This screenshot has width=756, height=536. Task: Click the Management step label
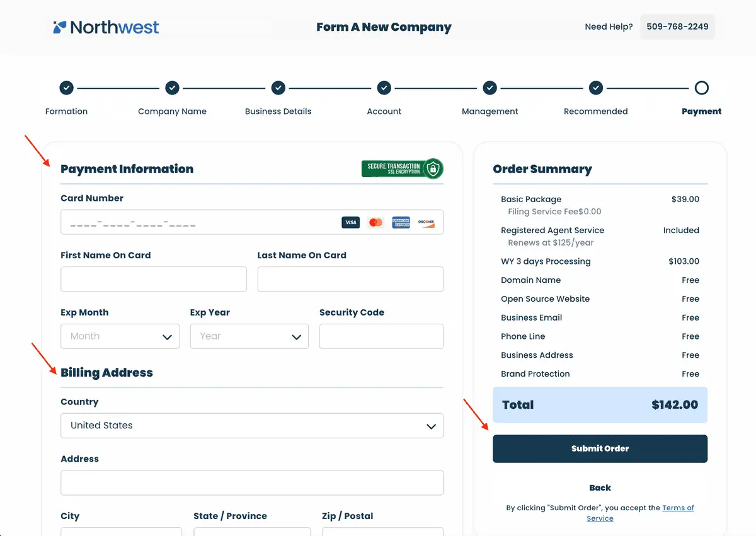click(490, 111)
